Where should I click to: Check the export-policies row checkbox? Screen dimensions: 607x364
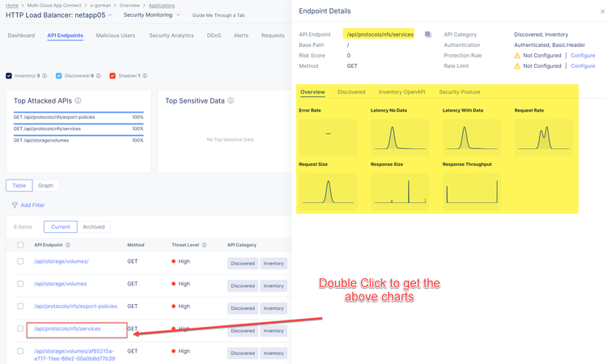tap(20, 307)
